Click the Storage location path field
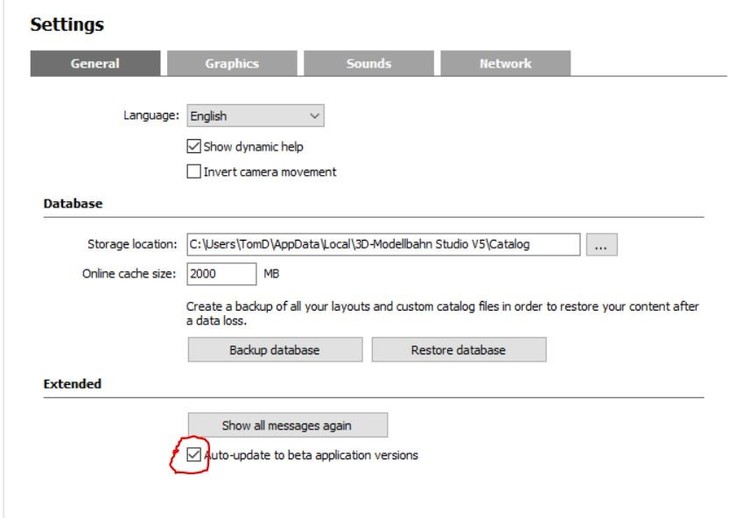This screenshot has width=750, height=518. (383, 244)
